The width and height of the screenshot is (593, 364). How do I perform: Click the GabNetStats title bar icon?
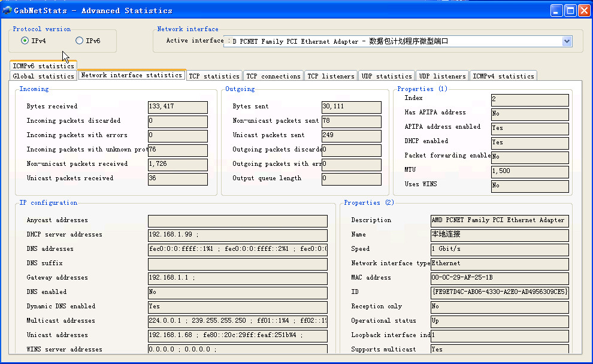coord(8,10)
